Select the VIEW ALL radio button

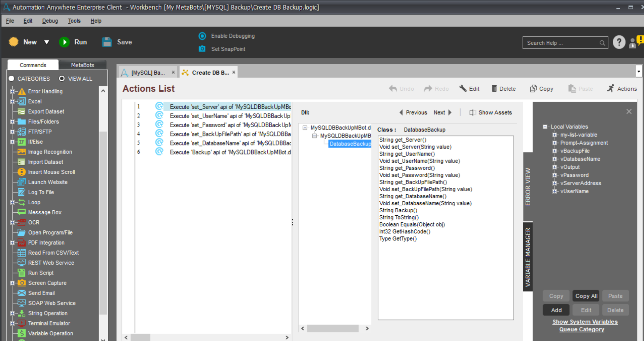pos(62,79)
